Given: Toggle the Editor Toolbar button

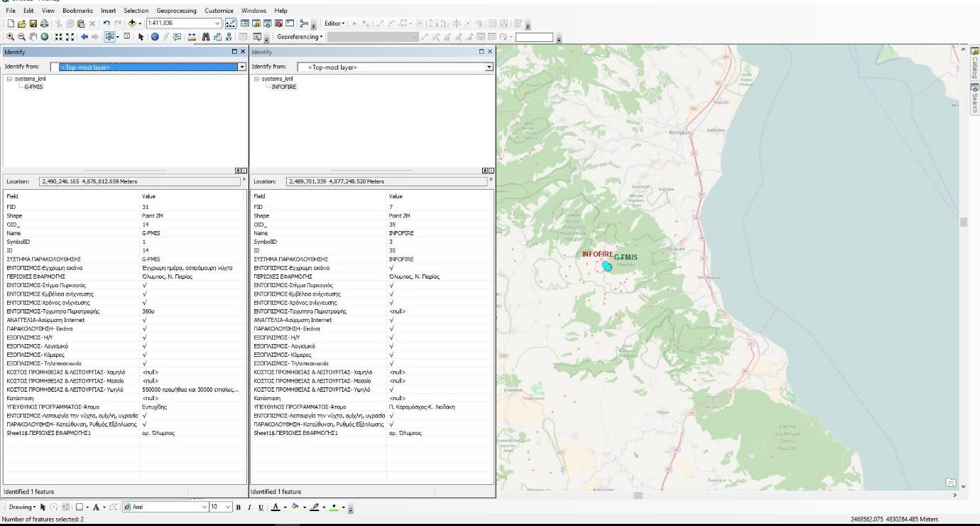Looking at the screenshot, I should coord(229,23).
